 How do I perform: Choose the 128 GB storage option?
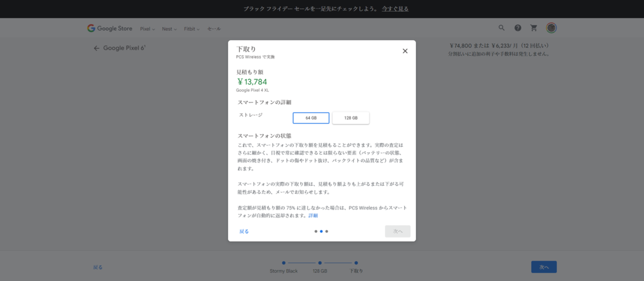[x=351, y=118]
